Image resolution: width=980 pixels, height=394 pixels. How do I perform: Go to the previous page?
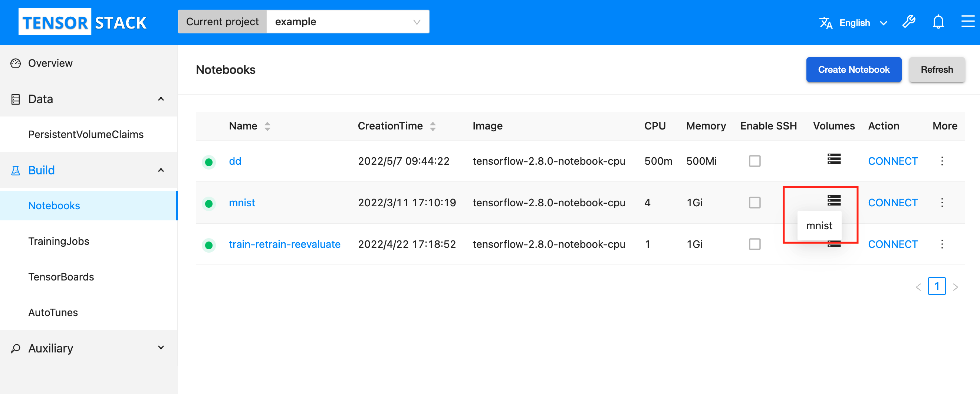[918, 287]
